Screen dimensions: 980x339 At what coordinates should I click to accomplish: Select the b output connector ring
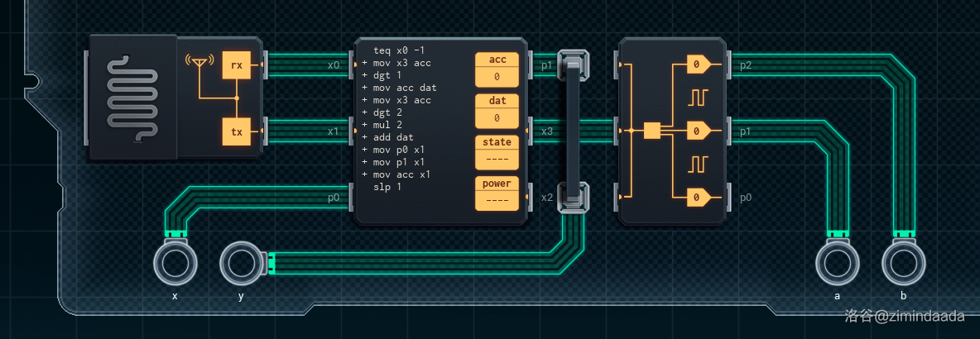[903, 264]
